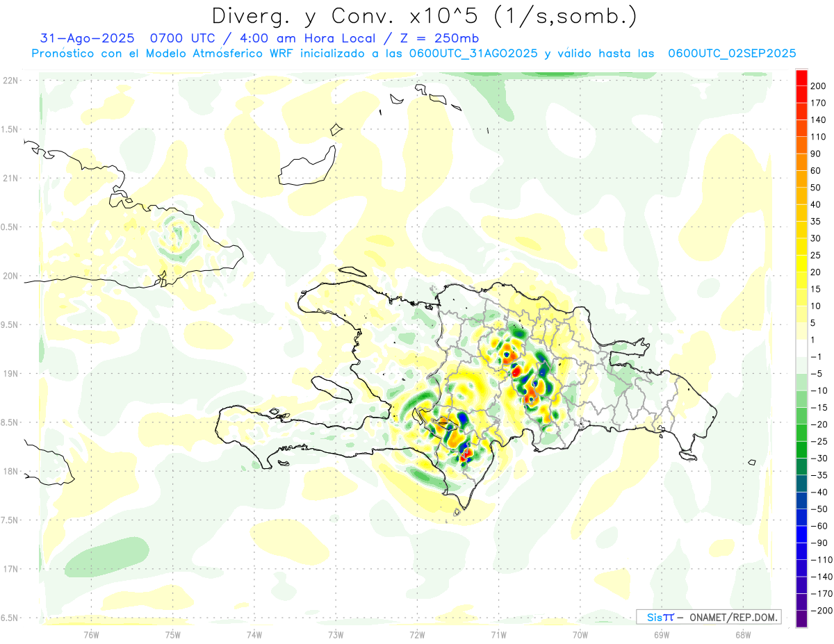Viewport: 834px width, 644px height.
Task: Click the white colorbar swatch between 1 and -1
Action: (x=802, y=348)
